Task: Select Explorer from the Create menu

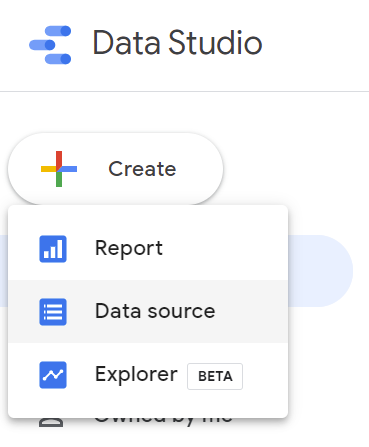Action: click(x=148, y=374)
